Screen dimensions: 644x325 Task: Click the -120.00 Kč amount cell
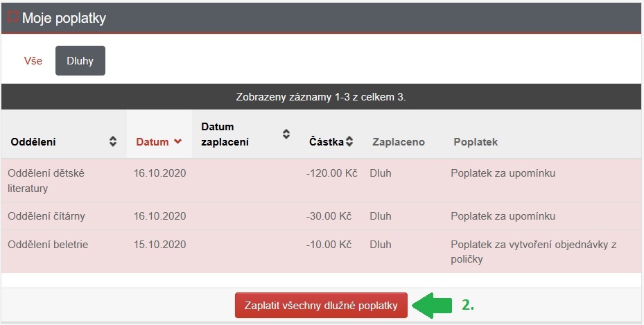click(331, 173)
